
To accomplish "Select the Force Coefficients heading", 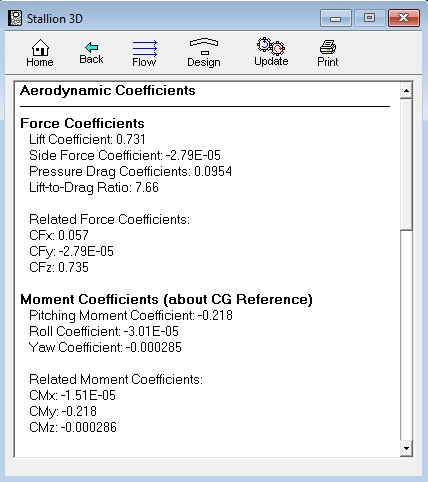I will click(82, 123).
